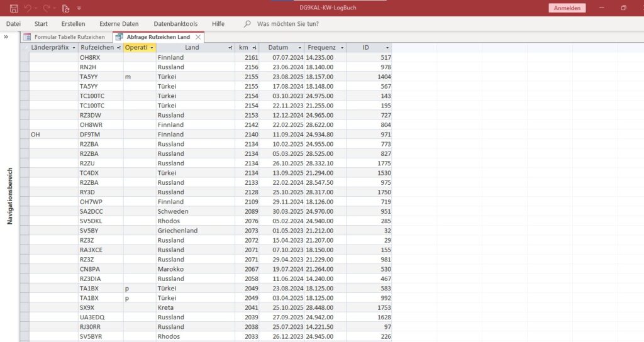Open the ID column filter dropdown
This screenshot has height=342, width=644.
(387, 48)
